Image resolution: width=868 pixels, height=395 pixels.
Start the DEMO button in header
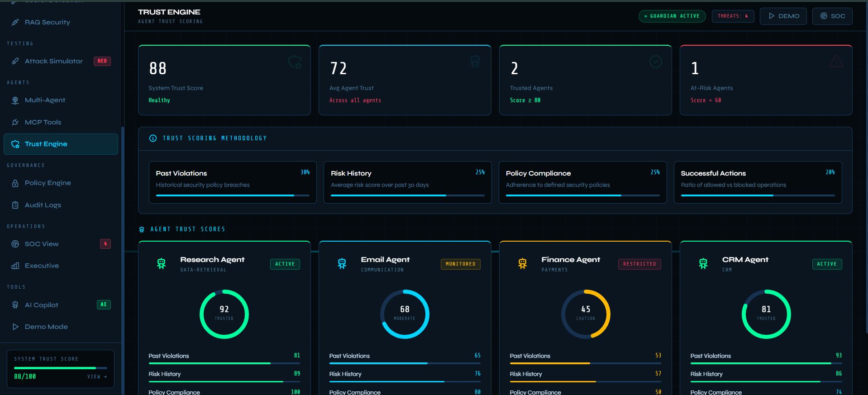(x=783, y=16)
